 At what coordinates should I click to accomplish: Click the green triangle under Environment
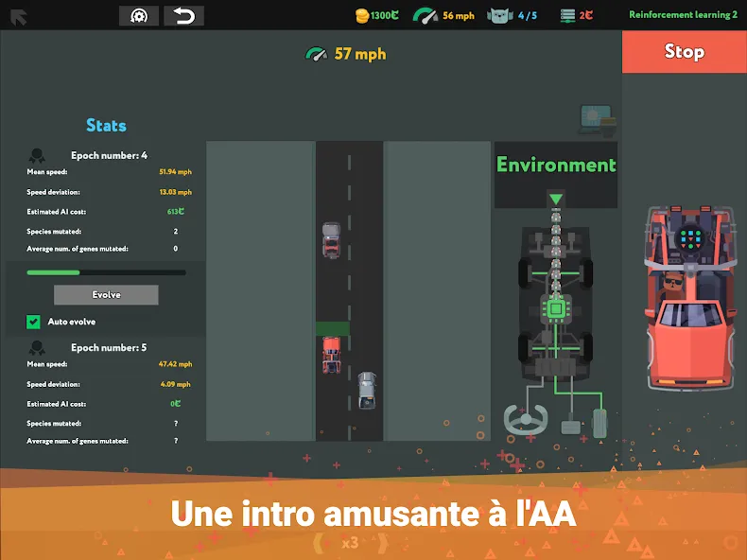[x=555, y=199]
